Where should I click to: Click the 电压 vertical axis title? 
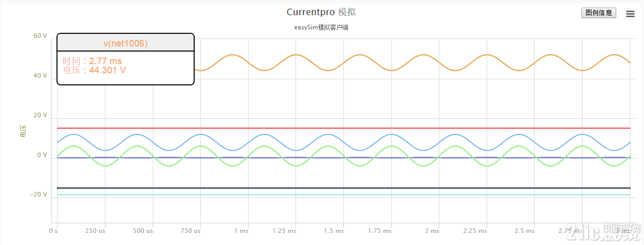click(22, 132)
